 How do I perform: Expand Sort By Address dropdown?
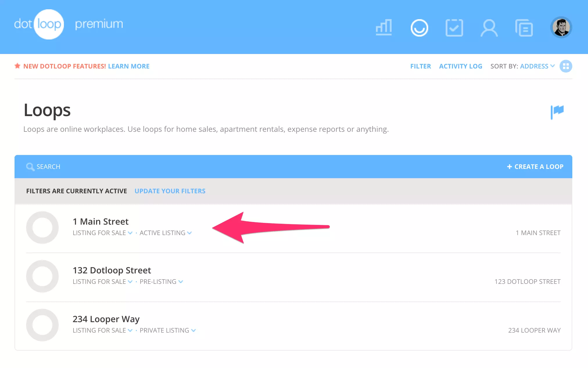[x=537, y=66]
